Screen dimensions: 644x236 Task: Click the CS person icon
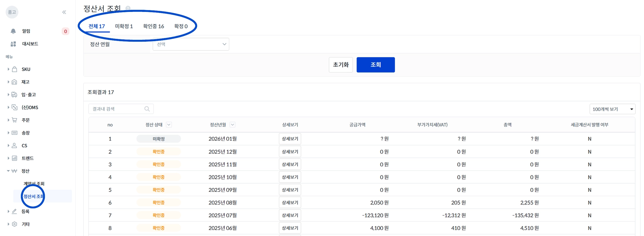coord(14,146)
